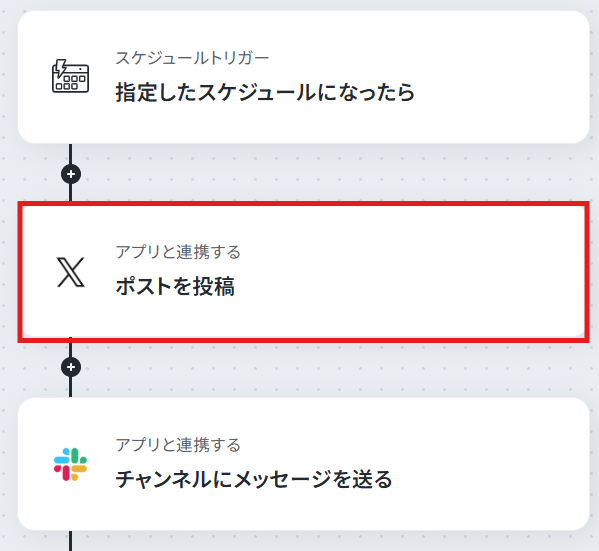
Task: Click the X (Twitter) logo icon
Action: pyautogui.click(x=71, y=272)
